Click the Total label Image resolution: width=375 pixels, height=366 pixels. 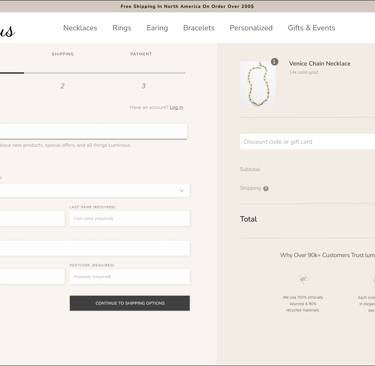coord(248,219)
